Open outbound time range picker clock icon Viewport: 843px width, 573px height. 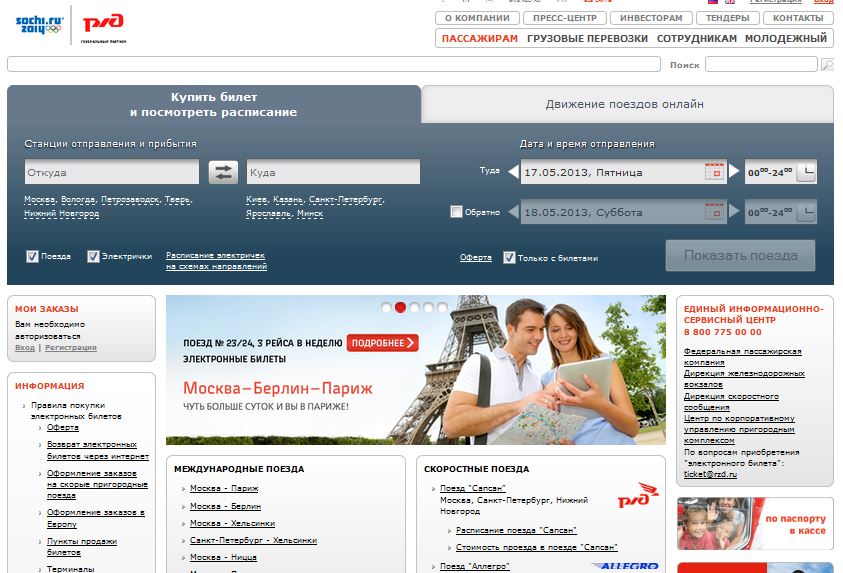(806, 172)
